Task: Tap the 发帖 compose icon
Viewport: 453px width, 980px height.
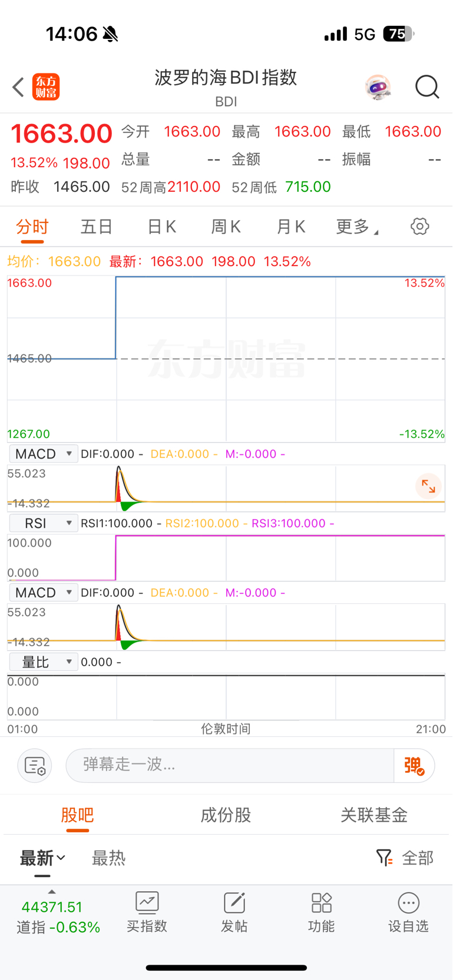Action: pyautogui.click(x=234, y=902)
